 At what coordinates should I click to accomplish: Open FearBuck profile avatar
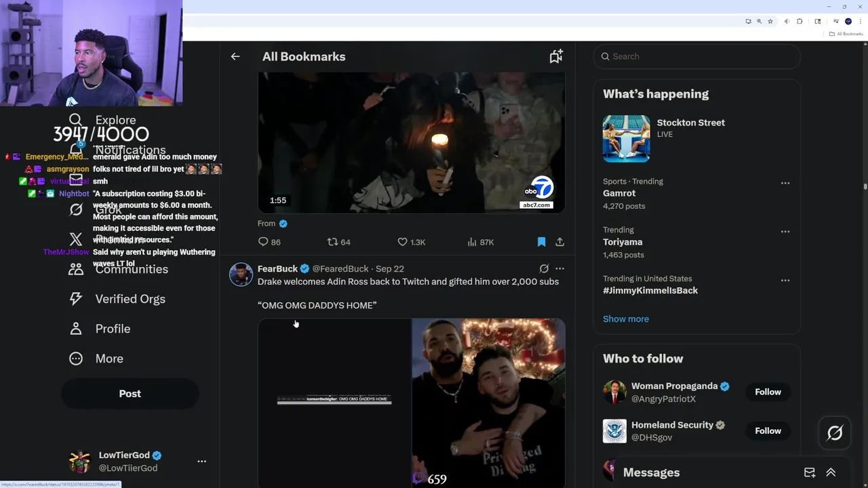[241, 274]
